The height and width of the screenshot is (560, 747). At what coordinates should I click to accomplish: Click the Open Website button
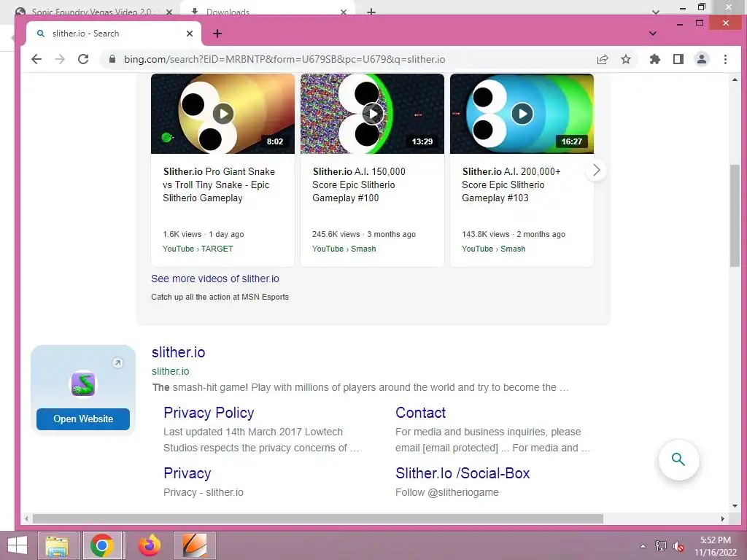coord(83,419)
